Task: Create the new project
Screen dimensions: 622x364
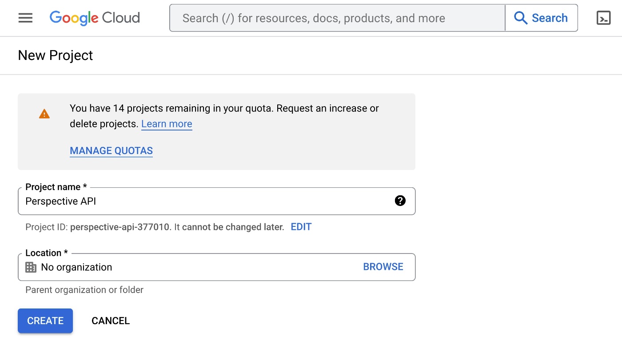Action: click(45, 321)
